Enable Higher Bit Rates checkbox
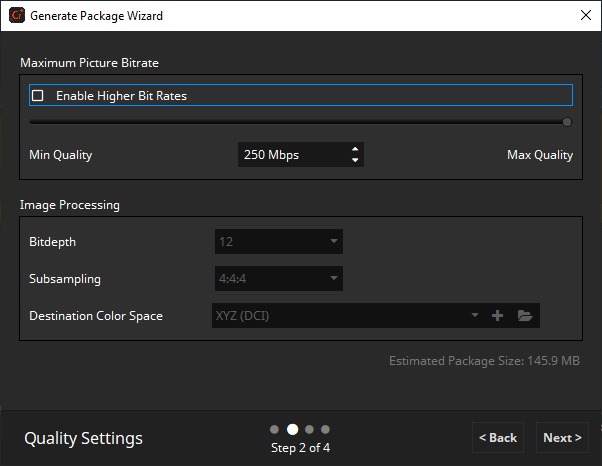Image resolution: width=602 pixels, height=466 pixels. tap(38, 96)
